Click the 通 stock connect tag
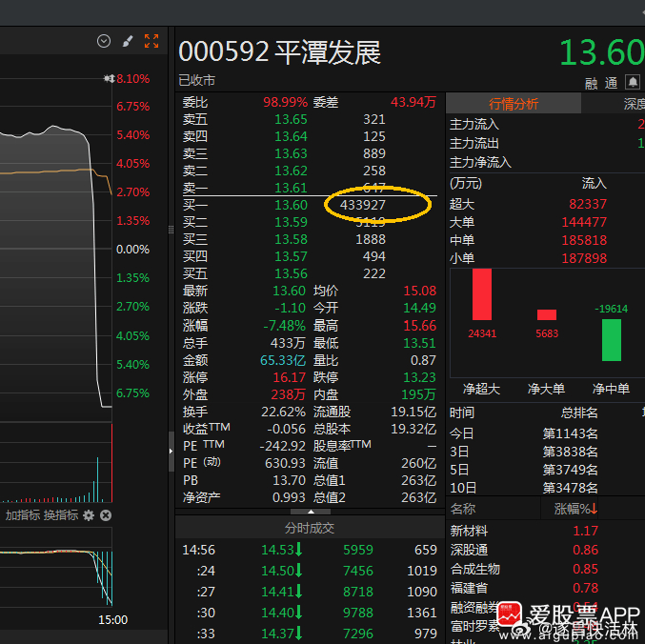Image resolution: width=645 pixels, height=644 pixels. 611,83
